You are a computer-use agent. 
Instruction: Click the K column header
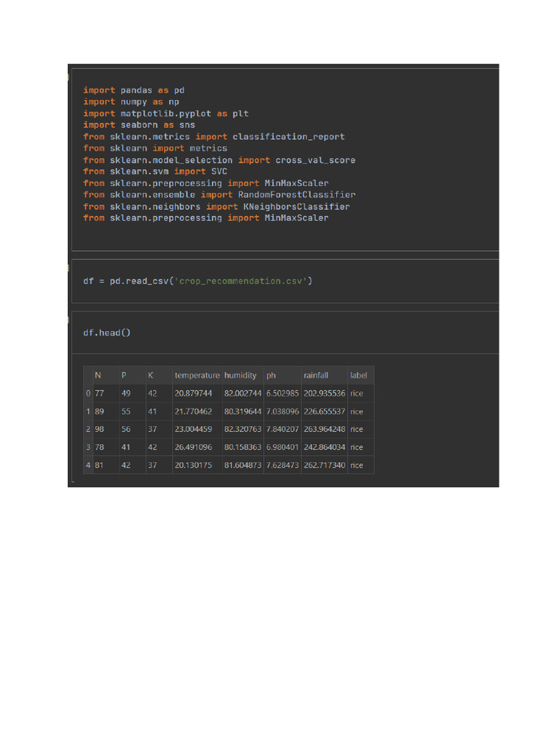pos(150,375)
